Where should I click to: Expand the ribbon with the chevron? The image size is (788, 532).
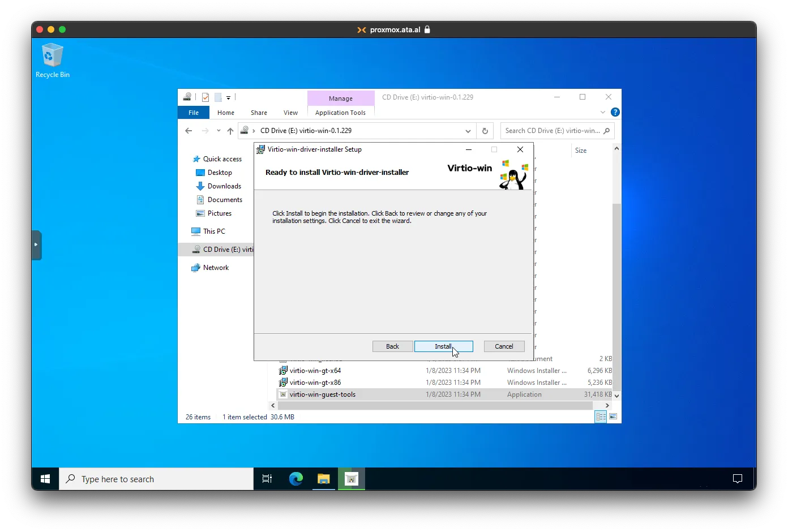603,112
